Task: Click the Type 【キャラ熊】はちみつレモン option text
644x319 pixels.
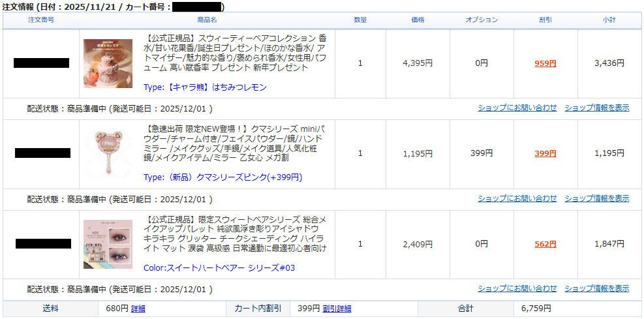Action: click(x=205, y=87)
